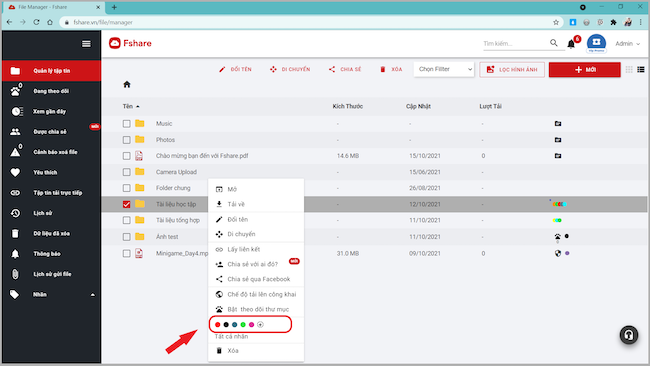The height and width of the screenshot is (366, 650).
Task: Click the search magnifier icon
Action: [x=554, y=43]
